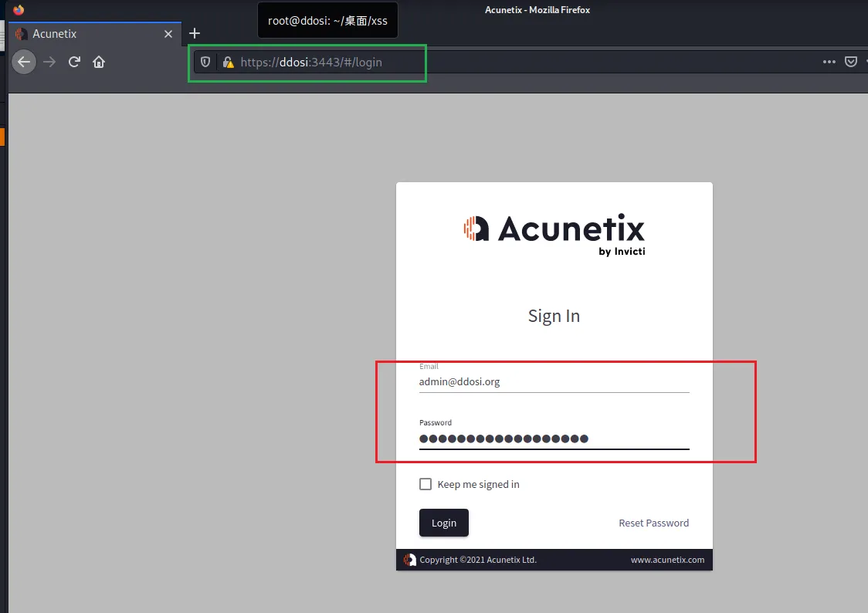This screenshot has height=613, width=868.
Task: Reload the Acunetix login page
Action: coord(74,62)
